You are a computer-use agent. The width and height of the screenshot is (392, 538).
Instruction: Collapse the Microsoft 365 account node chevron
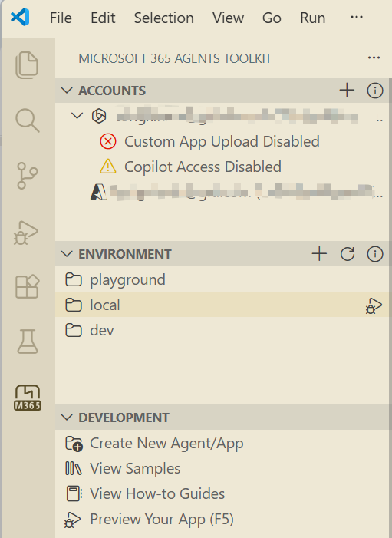77,116
